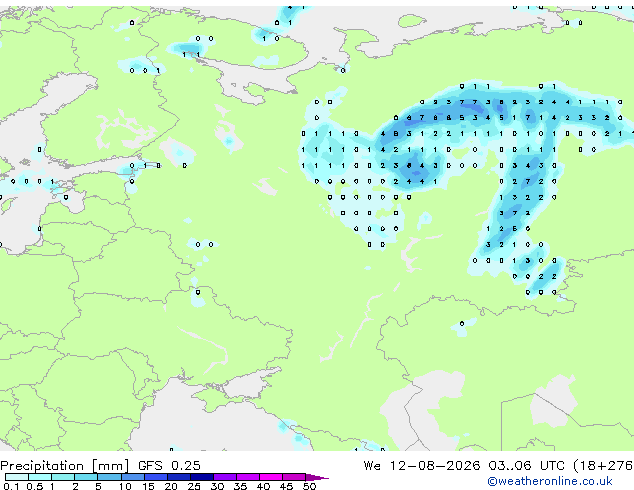This screenshot has height=490, width=634.
Task: Click the '0.1' legend scale label
Action: tap(11, 486)
